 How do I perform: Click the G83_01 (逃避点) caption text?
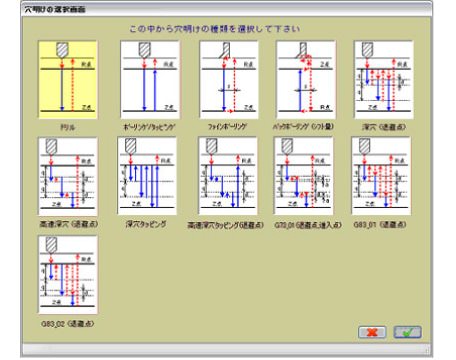380,225
